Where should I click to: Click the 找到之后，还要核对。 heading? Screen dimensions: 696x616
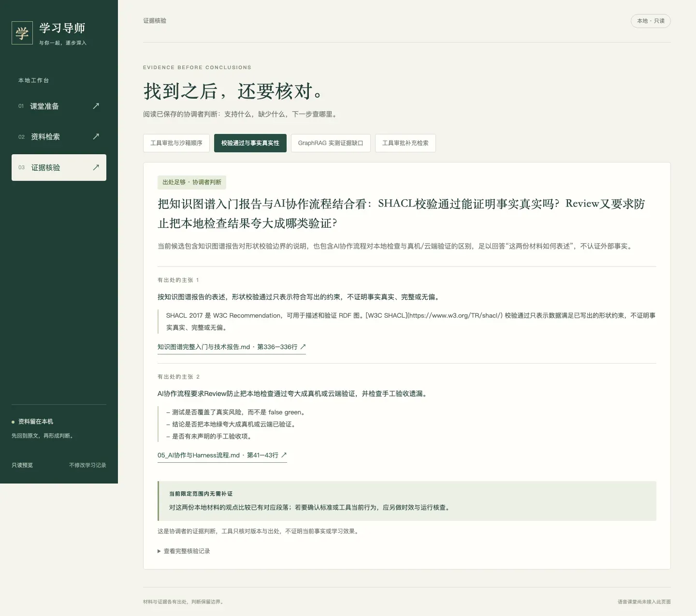pyautogui.click(x=233, y=91)
